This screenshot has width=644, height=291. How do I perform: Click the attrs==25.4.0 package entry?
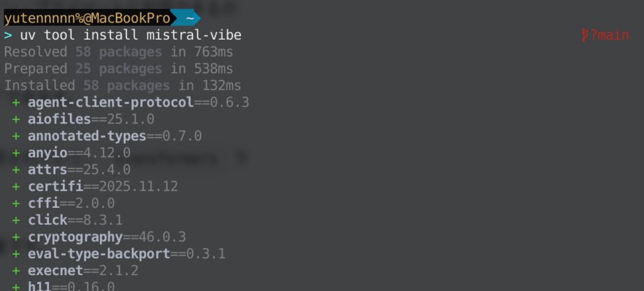(x=79, y=169)
